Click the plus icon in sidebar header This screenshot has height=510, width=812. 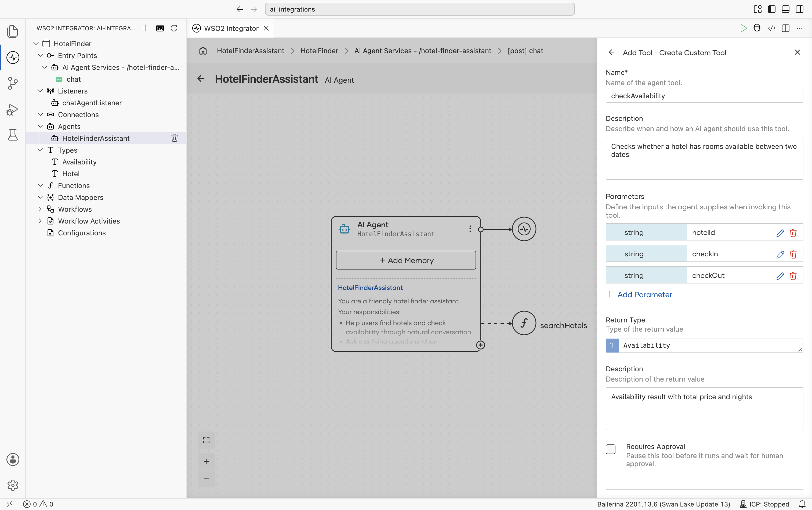click(x=146, y=28)
